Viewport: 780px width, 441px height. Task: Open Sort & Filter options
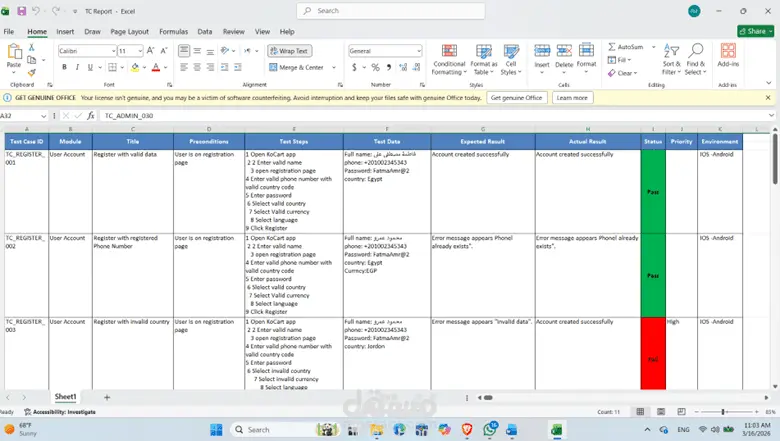pyautogui.click(x=671, y=59)
